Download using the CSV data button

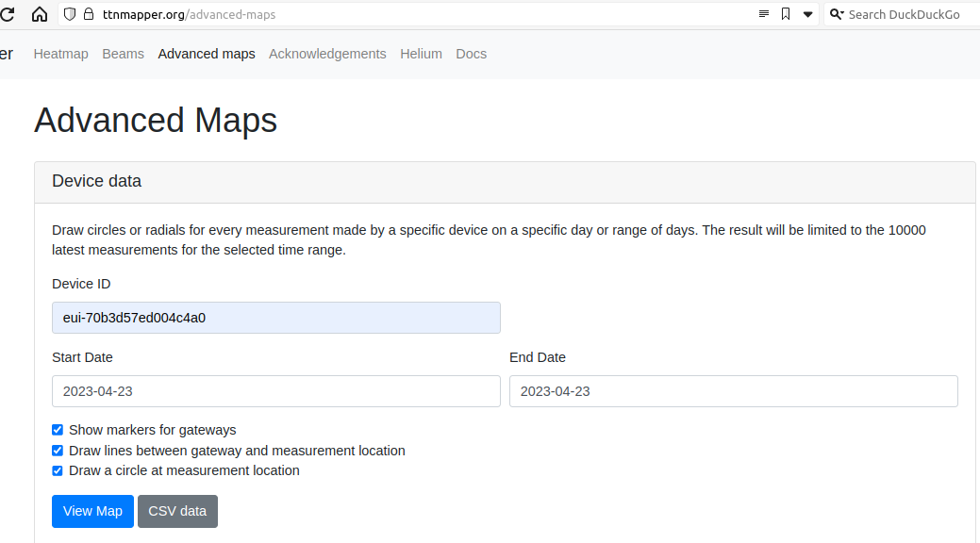(177, 511)
